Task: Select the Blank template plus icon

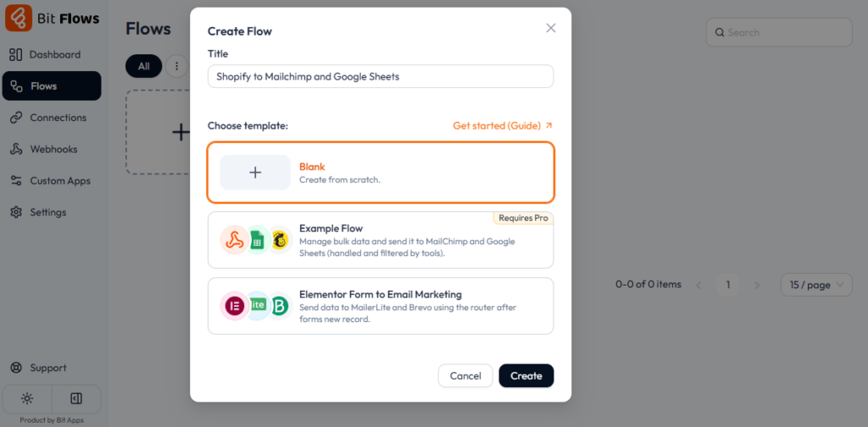Action: (255, 173)
